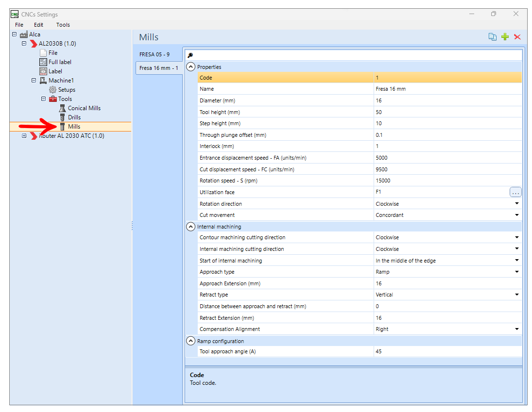Image resolution: width=532 pixels, height=412 pixels.
Task: Edit the Diameter (mm) value
Action: click(447, 100)
